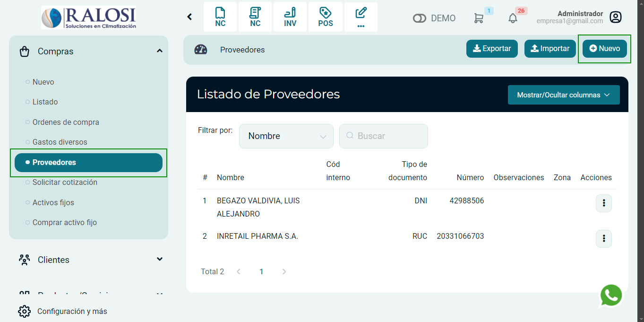Screen dimensions: 644x322
Task: Toggle the DEMO switch
Action: point(420,18)
